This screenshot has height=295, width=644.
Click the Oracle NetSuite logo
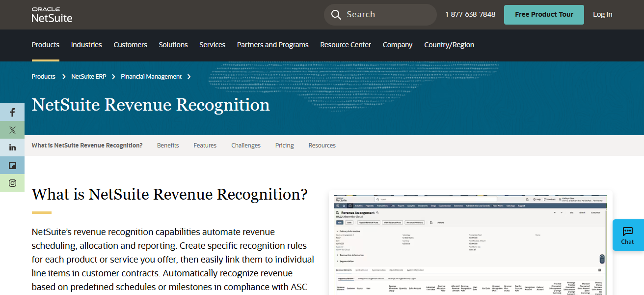52,14
